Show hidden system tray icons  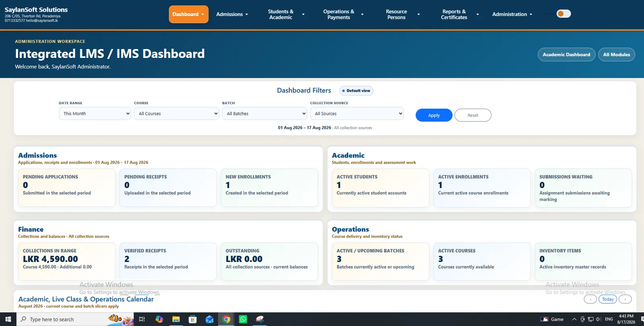pyautogui.click(x=574, y=319)
